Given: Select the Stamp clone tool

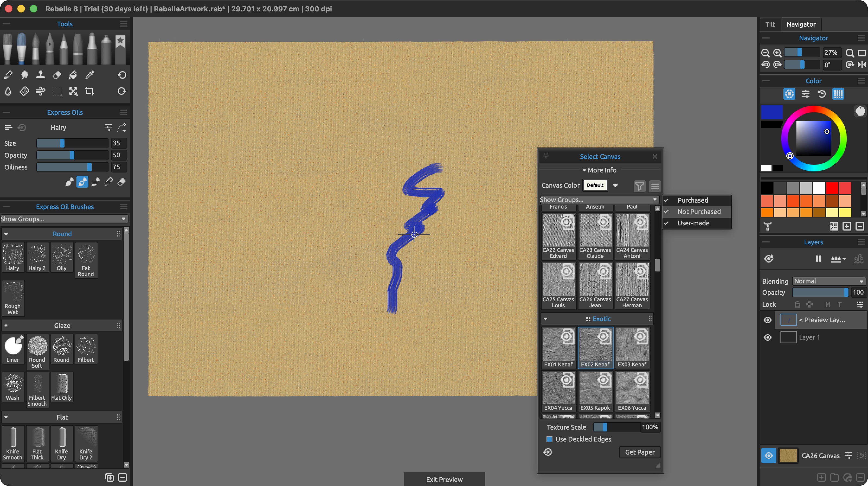Looking at the screenshot, I should 40,75.
